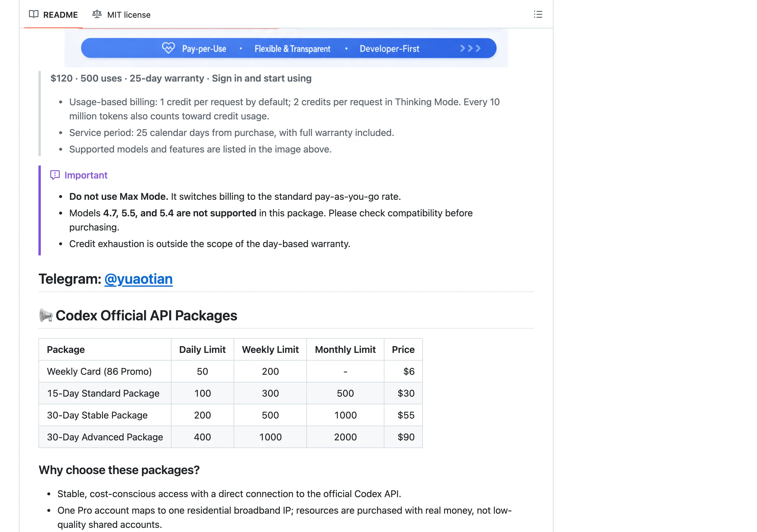This screenshot has height=532, width=757.
Task: Click the Credit exhaustion bullet text
Action: coord(210,244)
